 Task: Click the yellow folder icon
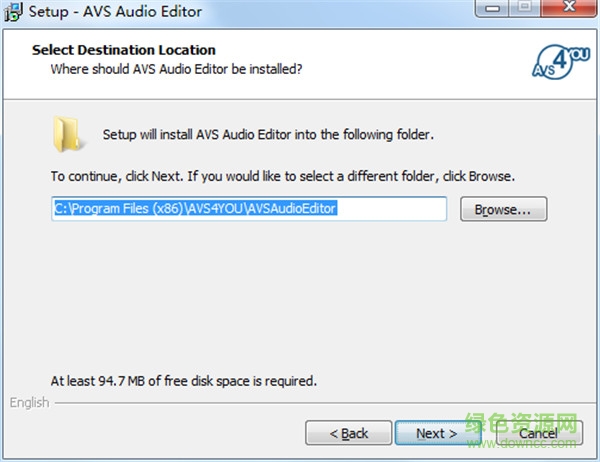coord(68,135)
